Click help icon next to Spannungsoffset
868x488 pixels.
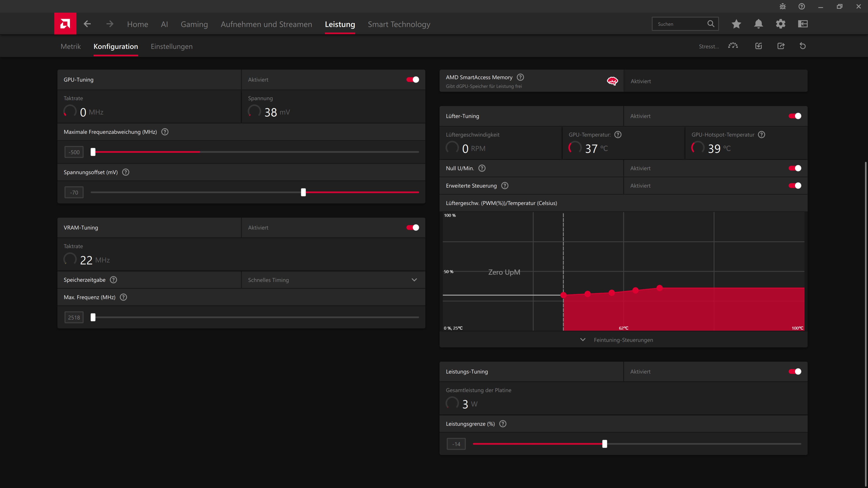click(x=126, y=172)
